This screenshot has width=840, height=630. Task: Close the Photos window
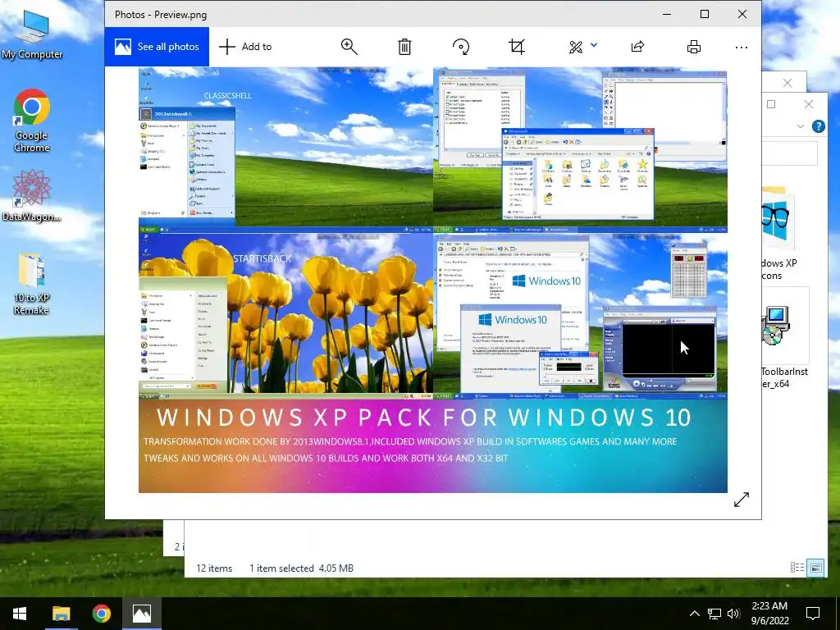(x=742, y=15)
